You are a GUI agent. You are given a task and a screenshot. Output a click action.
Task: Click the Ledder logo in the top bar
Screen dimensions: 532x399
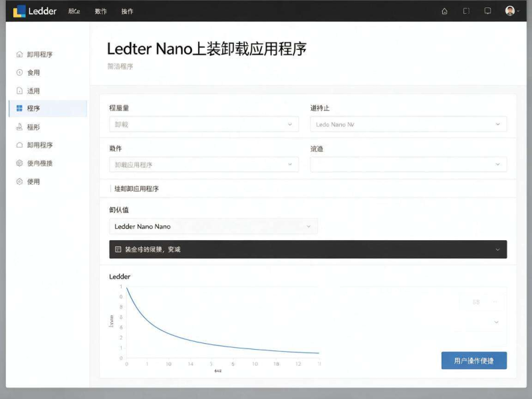coord(35,11)
